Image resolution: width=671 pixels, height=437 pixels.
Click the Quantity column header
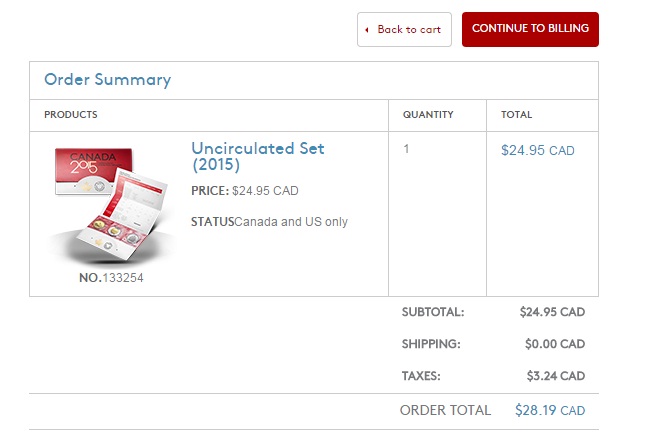[428, 114]
